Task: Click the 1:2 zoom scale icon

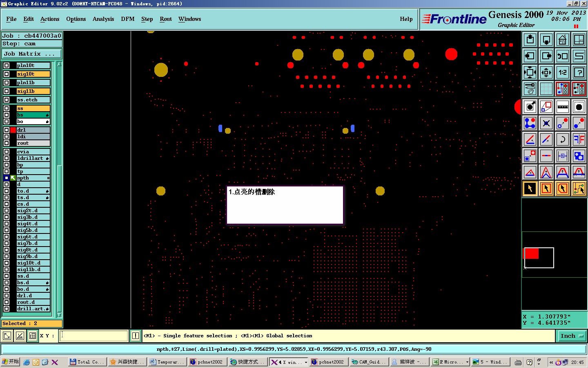Action: 563,72
